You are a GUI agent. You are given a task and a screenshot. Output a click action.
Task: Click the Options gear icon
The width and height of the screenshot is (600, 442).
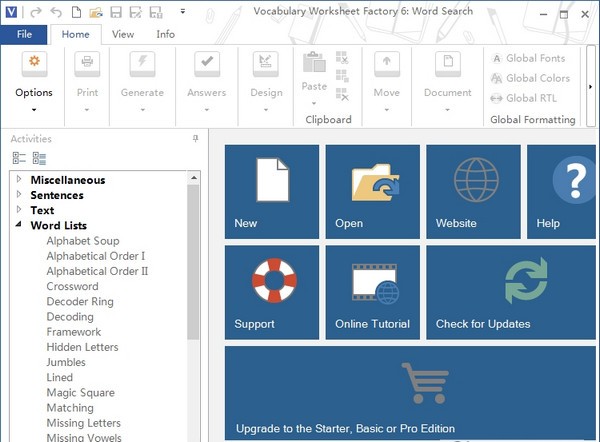pos(34,64)
